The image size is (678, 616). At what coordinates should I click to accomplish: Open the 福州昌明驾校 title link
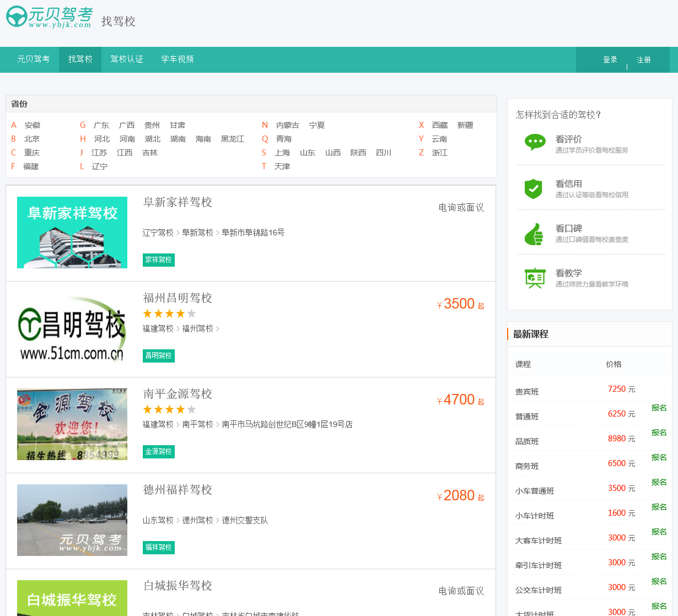tap(177, 298)
